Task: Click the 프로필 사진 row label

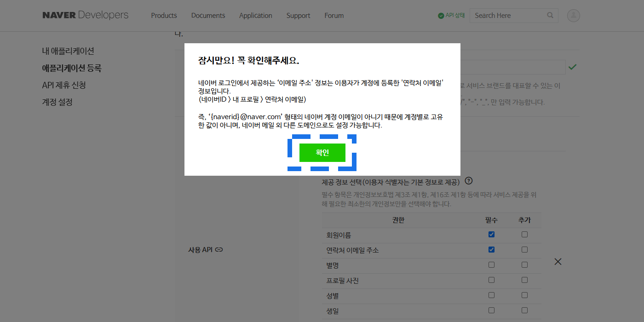Action: tap(343, 281)
